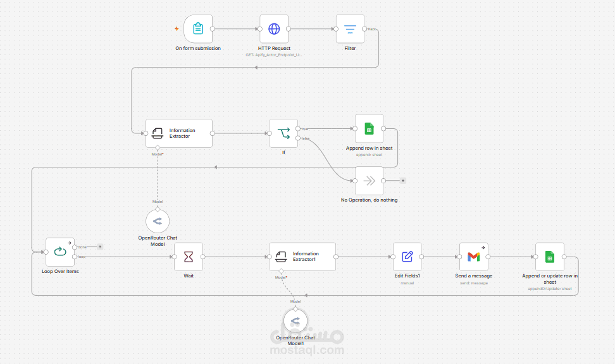Open the Wait hourglass node
Viewport: 615px width, 364px height.
(x=189, y=257)
